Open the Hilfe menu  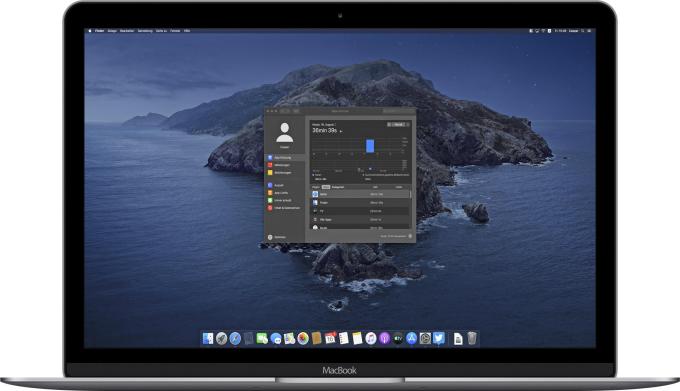tap(187, 31)
